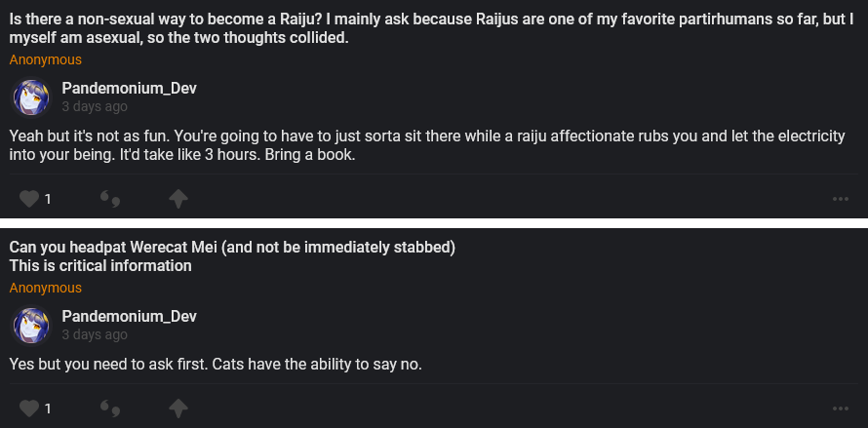The width and height of the screenshot is (868, 428).
Task: Click the '3 days ago' timestamp on the Werecat answer
Action: (x=95, y=335)
